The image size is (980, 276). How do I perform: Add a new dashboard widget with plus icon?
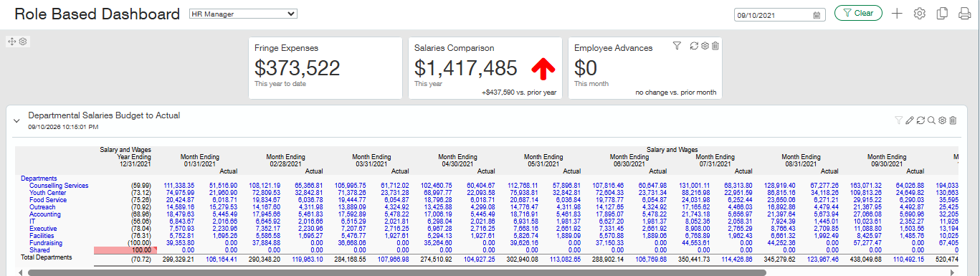(897, 13)
